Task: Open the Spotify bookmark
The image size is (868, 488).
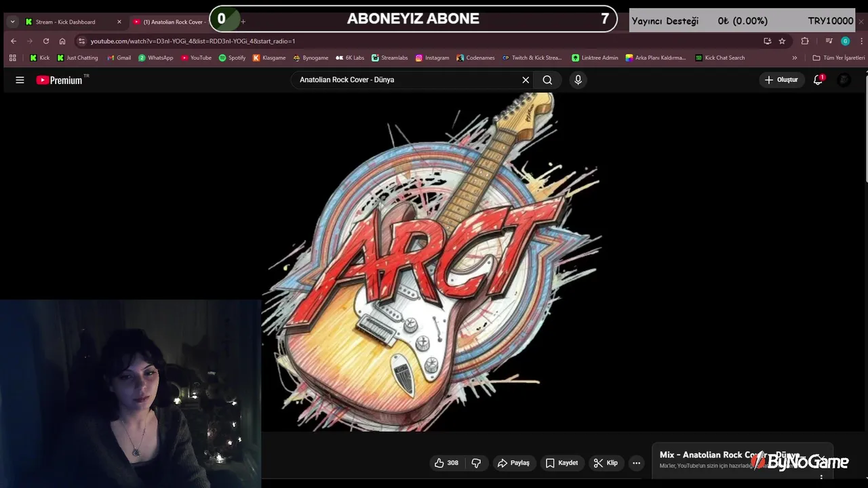Action: (232, 58)
